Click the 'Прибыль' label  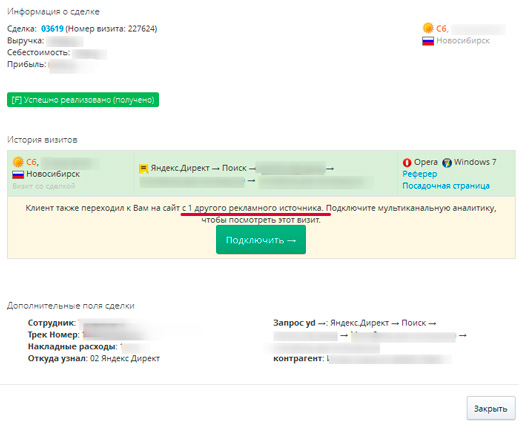point(27,64)
